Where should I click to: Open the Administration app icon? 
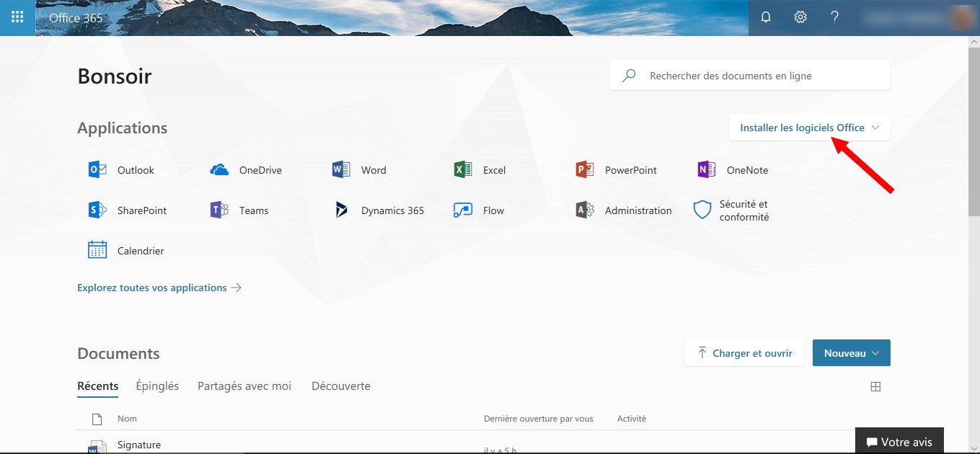click(585, 210)
